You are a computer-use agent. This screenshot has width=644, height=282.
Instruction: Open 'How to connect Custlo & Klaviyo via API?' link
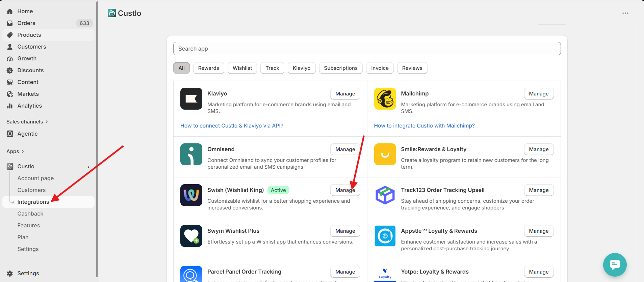232,126
